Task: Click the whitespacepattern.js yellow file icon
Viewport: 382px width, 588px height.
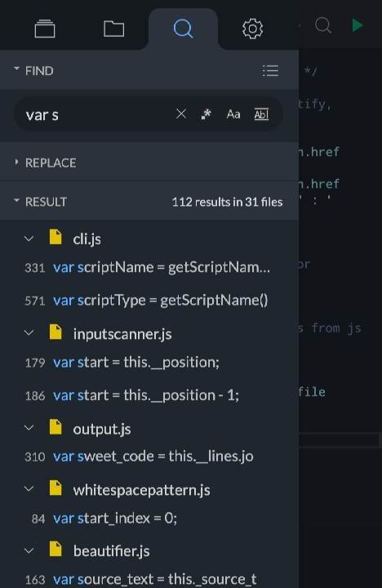Action: coord(56,488)
